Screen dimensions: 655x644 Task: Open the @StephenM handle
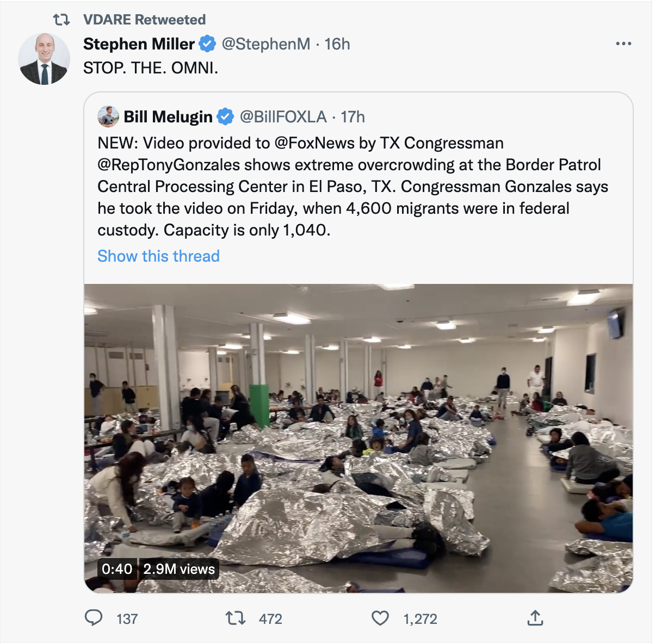(266, 44)
